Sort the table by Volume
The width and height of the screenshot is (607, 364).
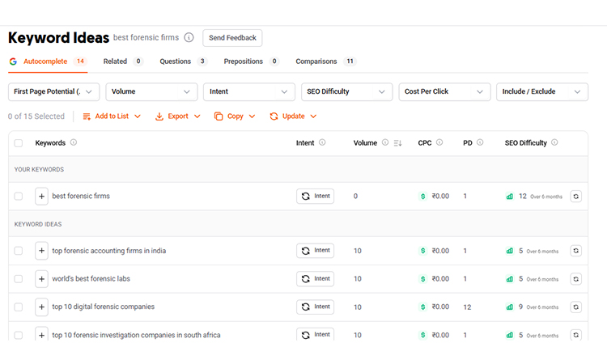pyautogui.click(x=397, y=143)
